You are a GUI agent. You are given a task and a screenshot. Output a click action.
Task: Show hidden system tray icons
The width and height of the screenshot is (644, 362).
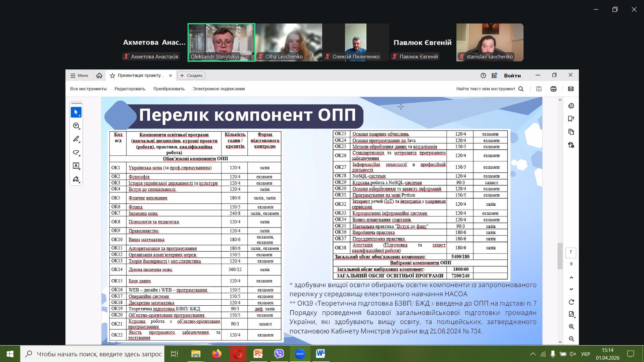(533, 354)
